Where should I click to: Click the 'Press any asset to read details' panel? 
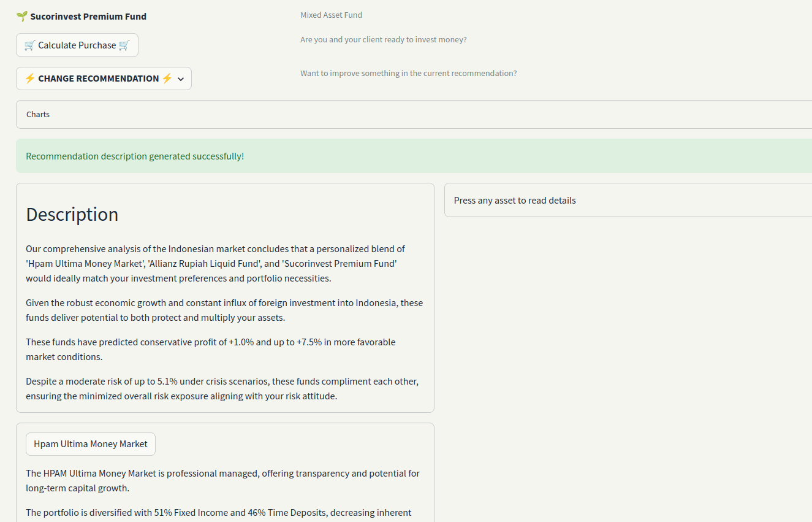click(628, 200)
